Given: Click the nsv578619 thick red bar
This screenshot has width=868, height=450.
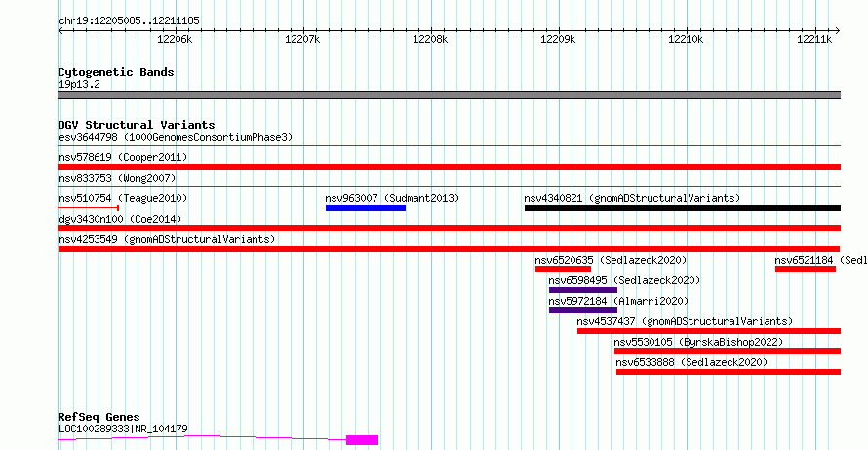Looking at the screenshot, I should coord(450,167).
